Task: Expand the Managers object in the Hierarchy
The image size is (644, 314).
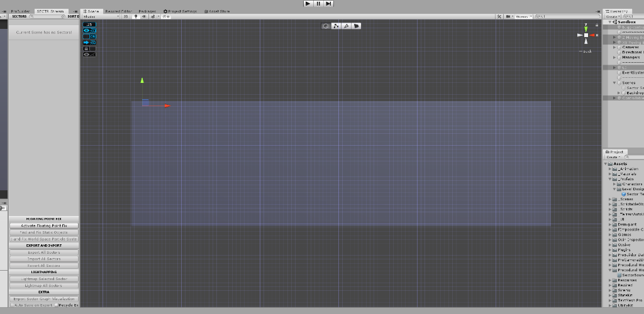Action: click(x=614, y=57)
